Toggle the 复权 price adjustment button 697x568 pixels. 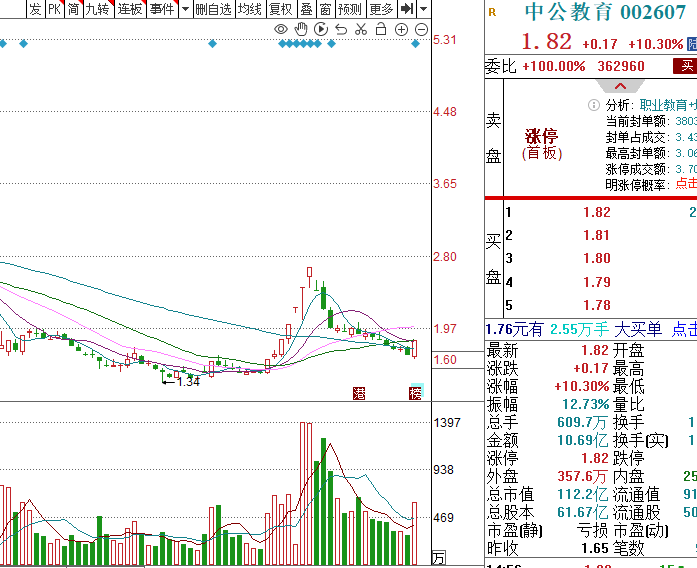tap(281, 9)
